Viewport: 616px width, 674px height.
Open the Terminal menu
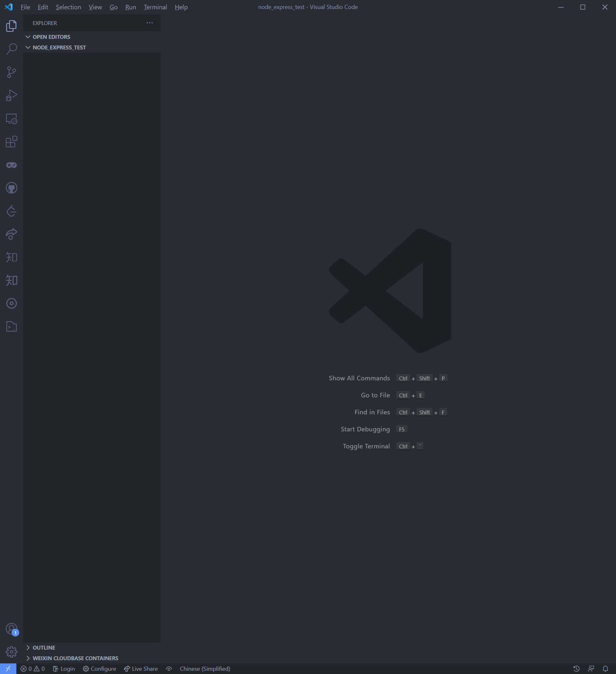point(155,7)
